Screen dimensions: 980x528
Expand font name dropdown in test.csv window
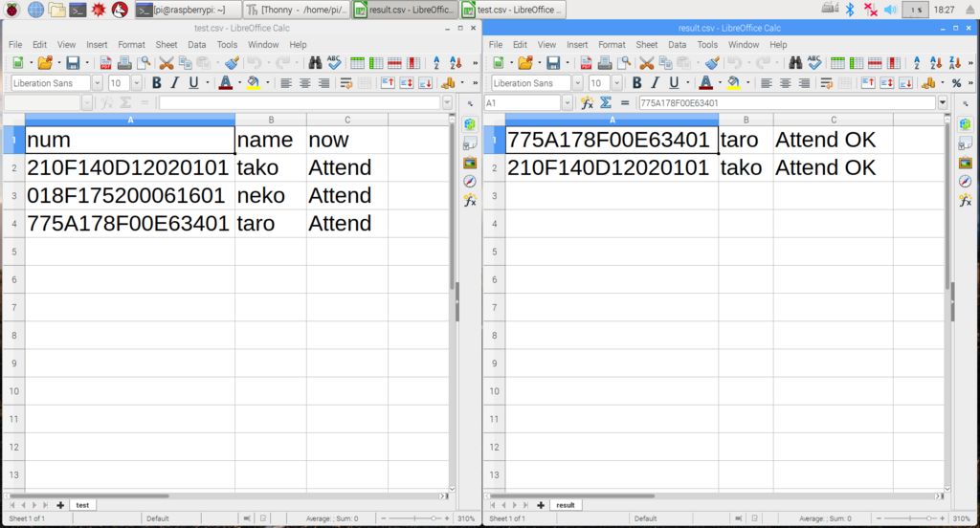(x=98, y=83)
